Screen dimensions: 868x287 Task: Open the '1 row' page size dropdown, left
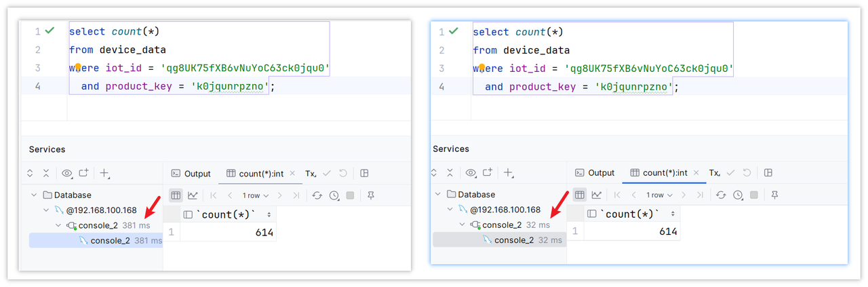coord(256,195)
